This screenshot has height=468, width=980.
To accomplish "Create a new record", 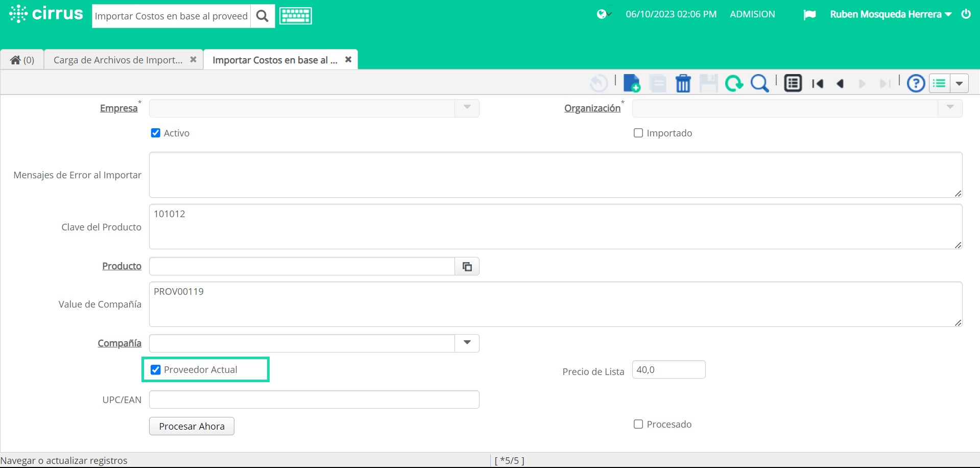I will (632, 83).
